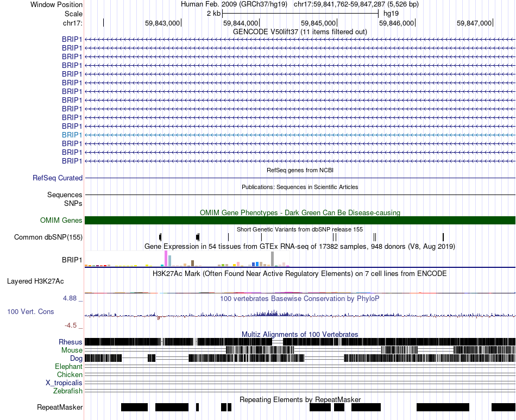This screenshot has height=420, width=516.
Task: Click the Common dbSNP(155) track label
Action: click(48, 237)
